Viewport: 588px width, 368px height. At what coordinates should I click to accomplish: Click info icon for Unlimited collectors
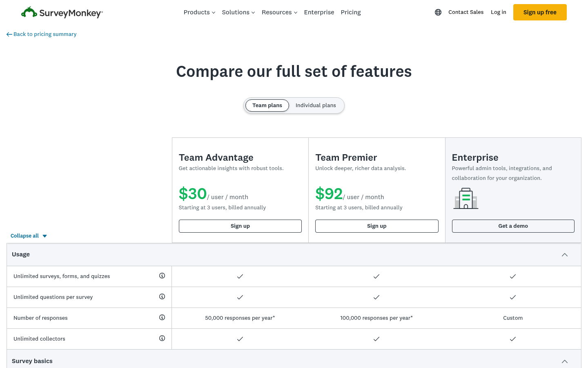(x=162, y=338)
